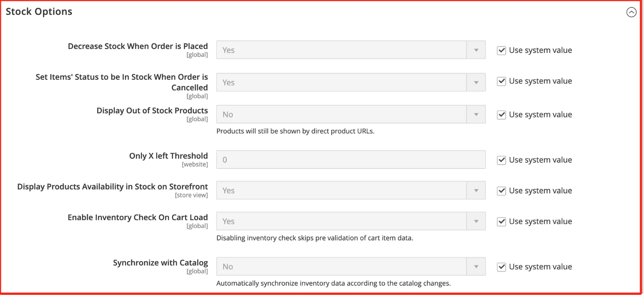The width and height of the screenshot is (644, 295).
Task: Uncheck Use system value for Decrease Stock
Action: tap(501, 50)
